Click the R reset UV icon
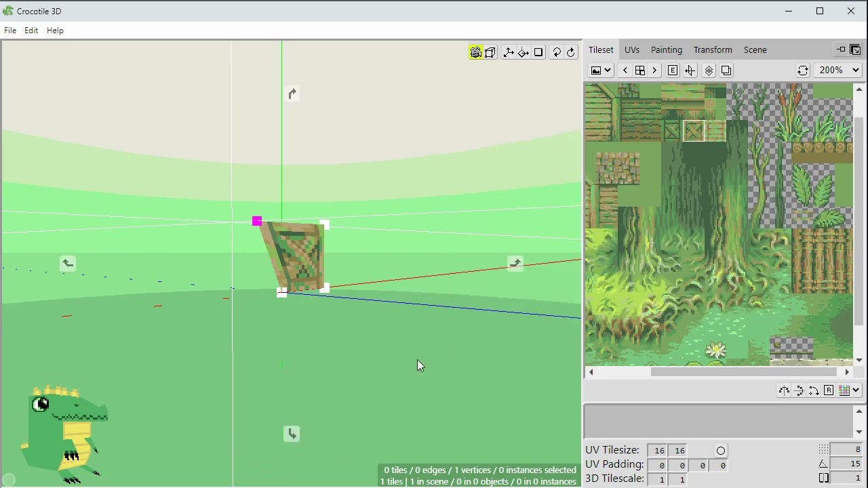The image size is (868, 488). point(829,390)
